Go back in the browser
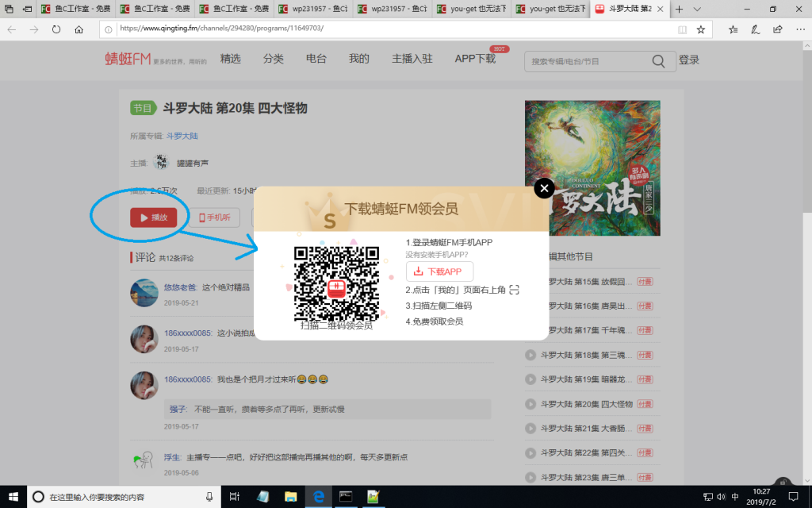Viewport: 812px width, 508px height. [x=11, y=29]
